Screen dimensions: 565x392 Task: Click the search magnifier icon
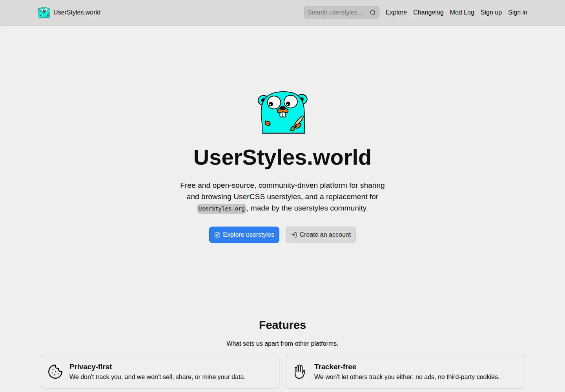[373, 13]
